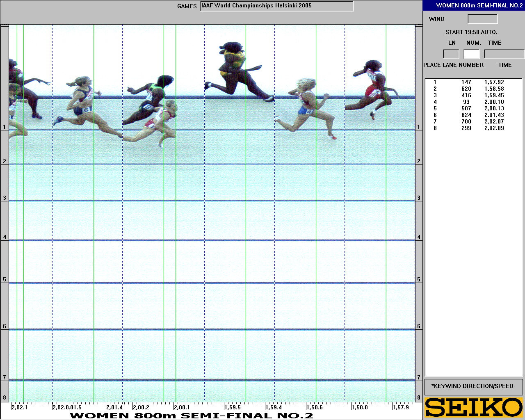The height and width of the screenshot is (420, 525).
Task: Click the WOMEN 800m SEMI-FINAL NO.2 title bar
Action: 474,5
